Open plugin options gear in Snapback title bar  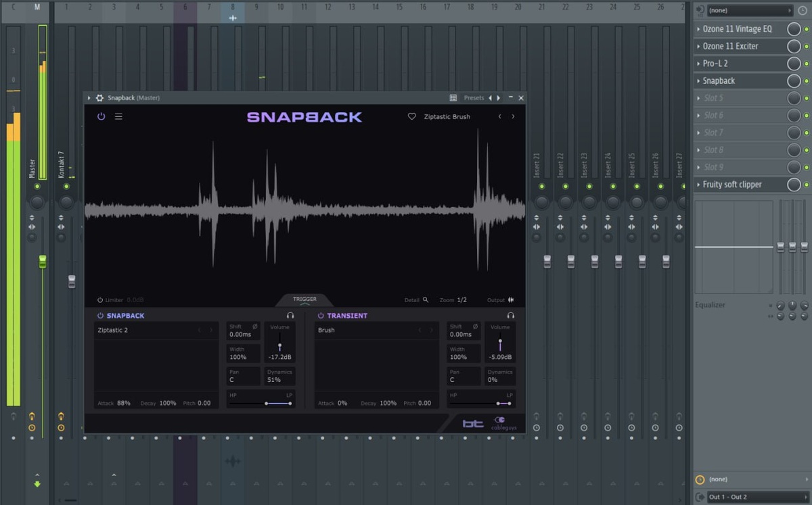(x=99, y=98)
